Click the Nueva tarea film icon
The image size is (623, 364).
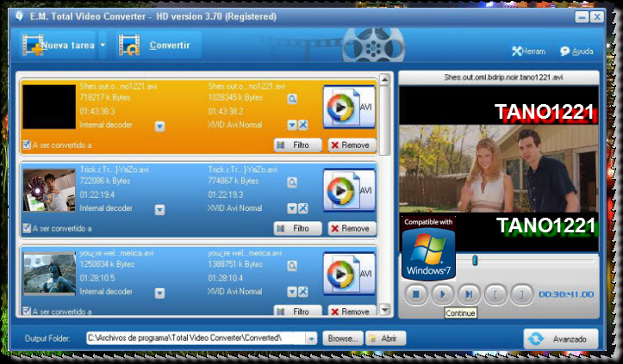tap(33, 46)
